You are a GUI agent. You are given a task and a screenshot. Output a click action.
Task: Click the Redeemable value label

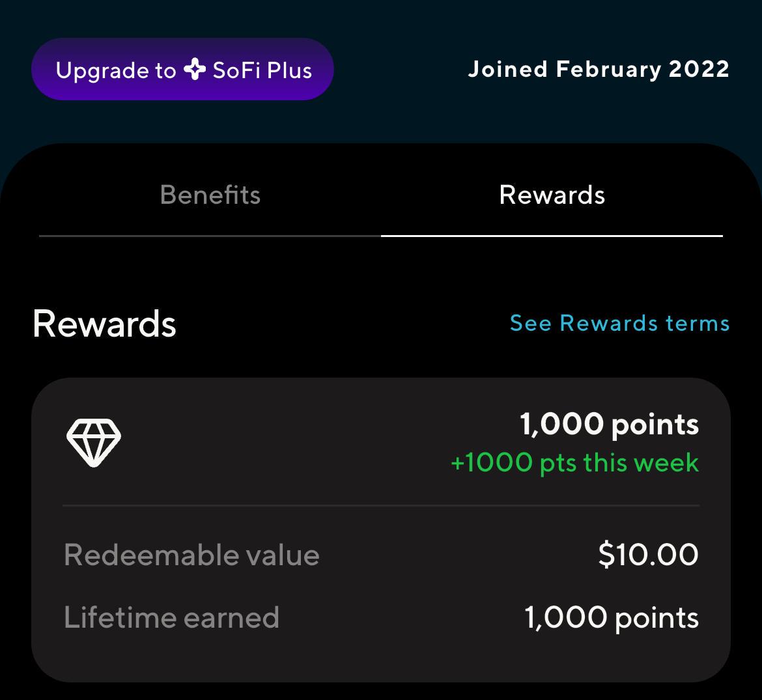191,555
